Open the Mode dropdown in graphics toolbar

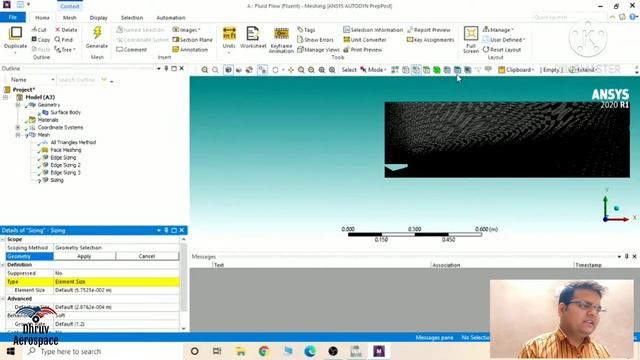pos(373,70)
